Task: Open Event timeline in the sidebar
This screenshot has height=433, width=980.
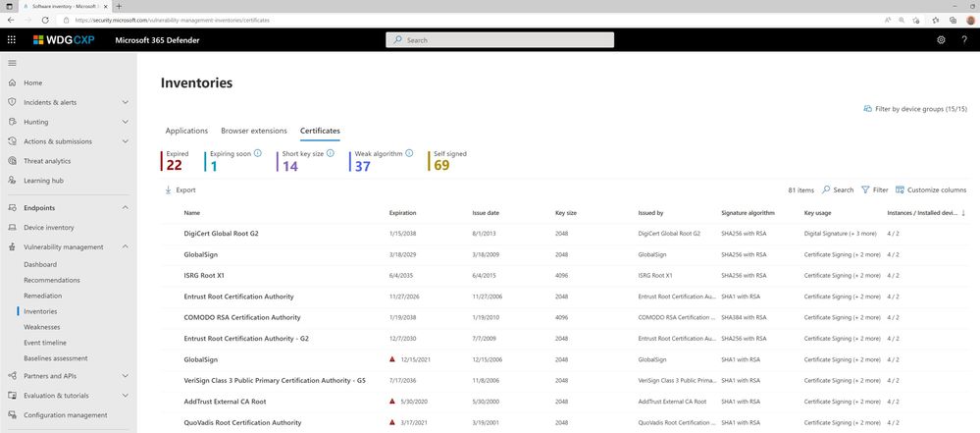Action: coord(45,343)
